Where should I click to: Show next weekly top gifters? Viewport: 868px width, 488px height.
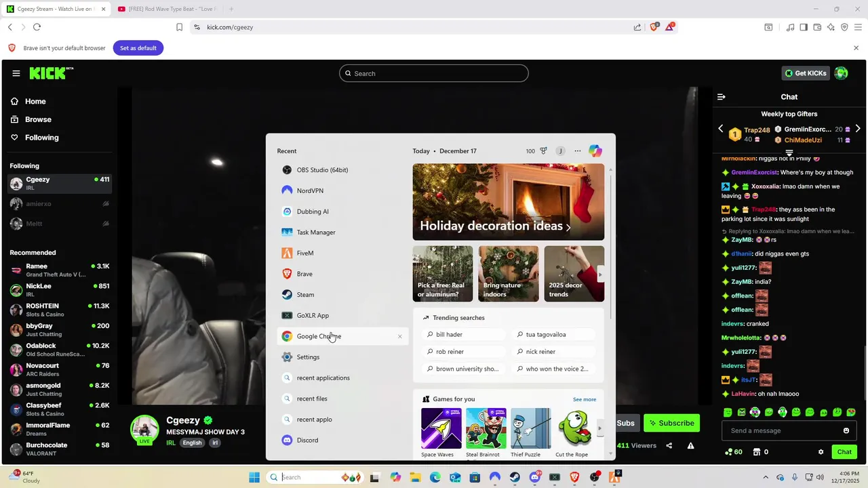click(858, 129)
